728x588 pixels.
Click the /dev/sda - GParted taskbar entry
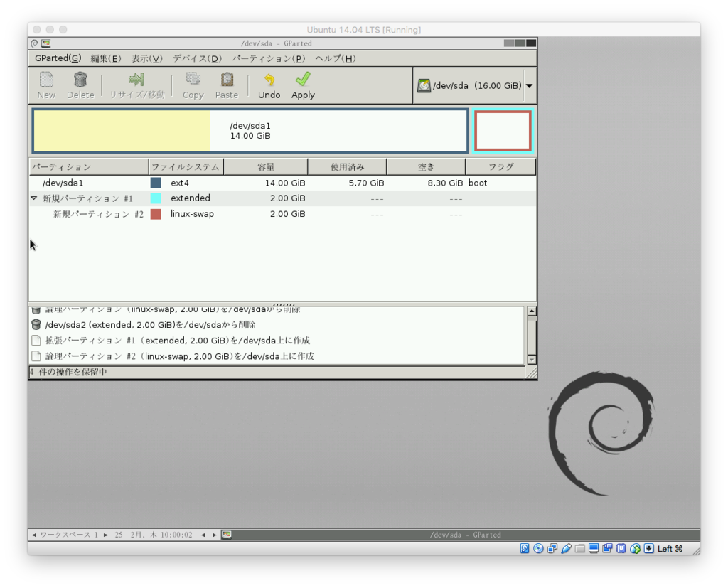tap(466, 535)
